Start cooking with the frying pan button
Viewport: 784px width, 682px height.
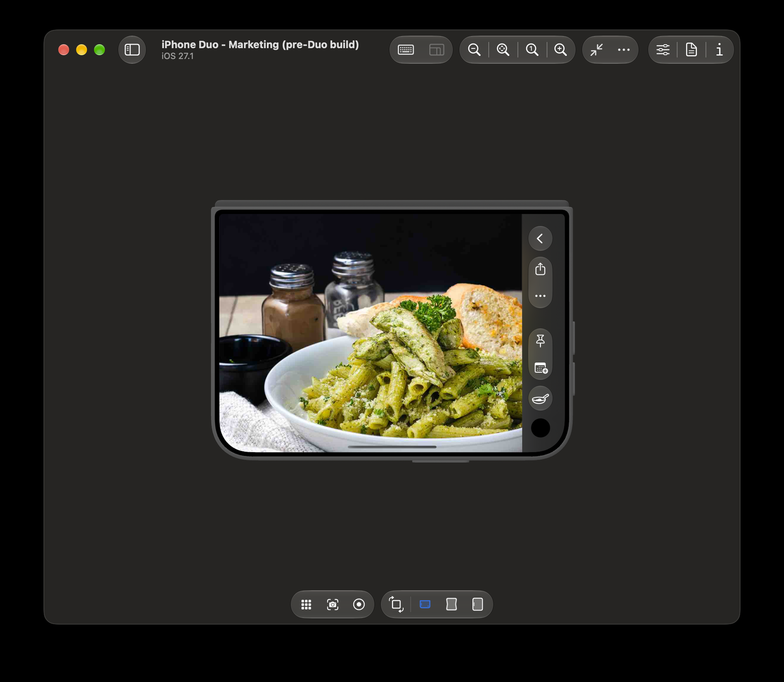pos(540,399)
